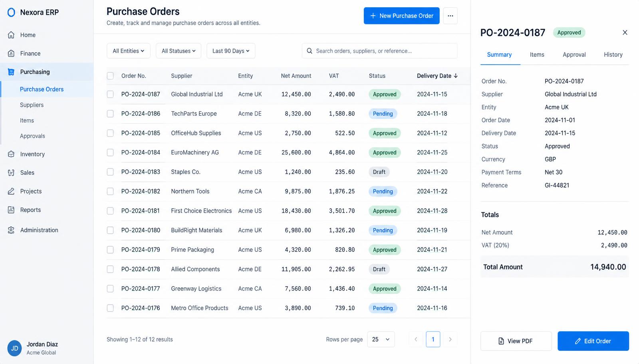Check the PO-2024-0178 row checkbox
639x364 pixels.
(110, 269)
